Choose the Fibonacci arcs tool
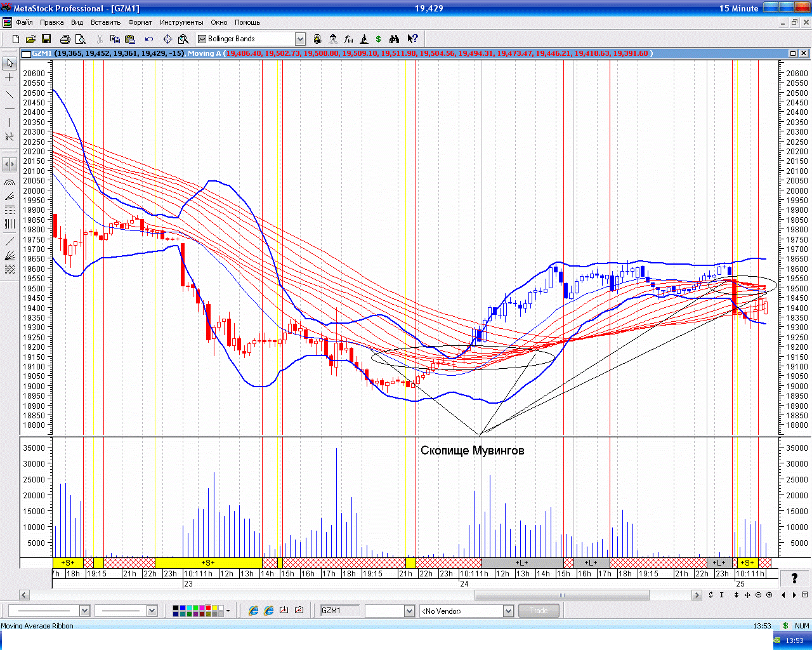This screenshot has height=650, width=812. pyautogui.click(x=10, y=182)
